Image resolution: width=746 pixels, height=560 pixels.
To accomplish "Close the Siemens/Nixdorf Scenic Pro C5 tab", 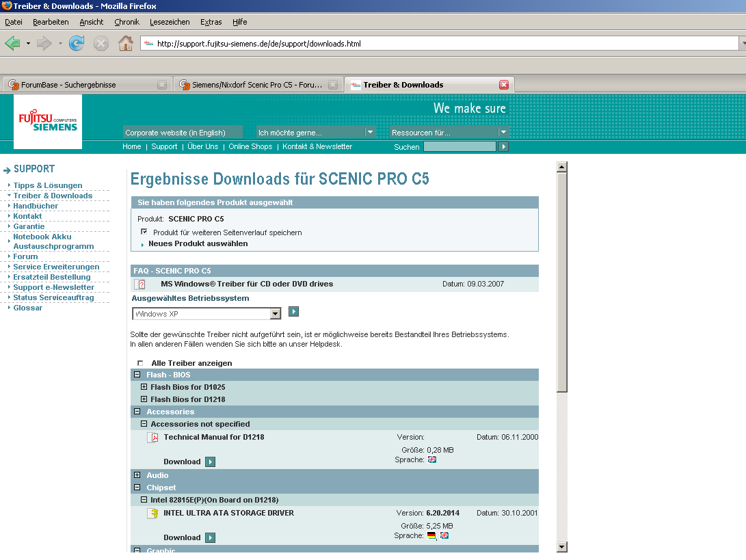I will [x=333, y=85].
